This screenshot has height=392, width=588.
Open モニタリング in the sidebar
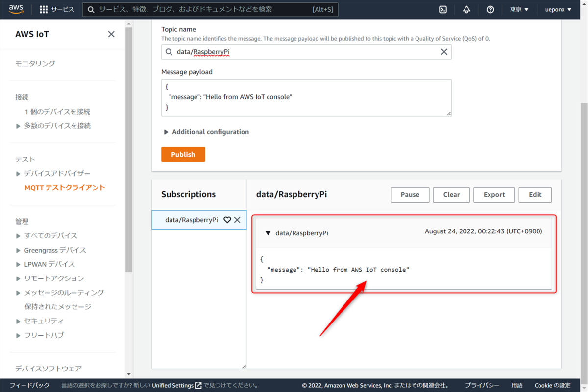[x=35, y=63]
